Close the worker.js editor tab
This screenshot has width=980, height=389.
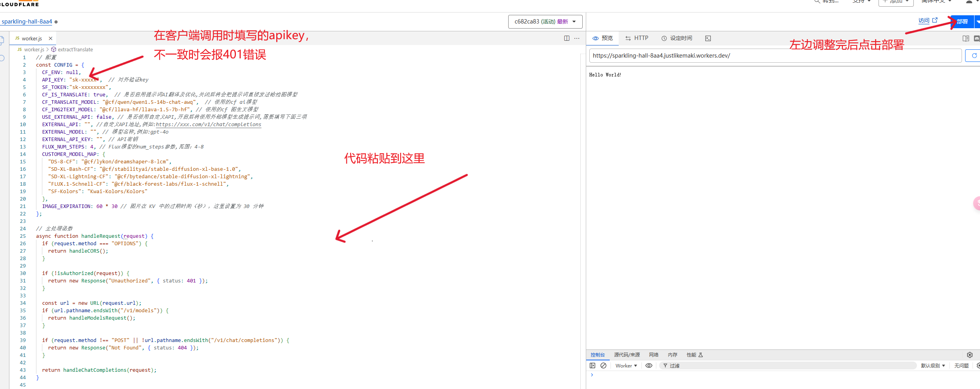(51, 38)
